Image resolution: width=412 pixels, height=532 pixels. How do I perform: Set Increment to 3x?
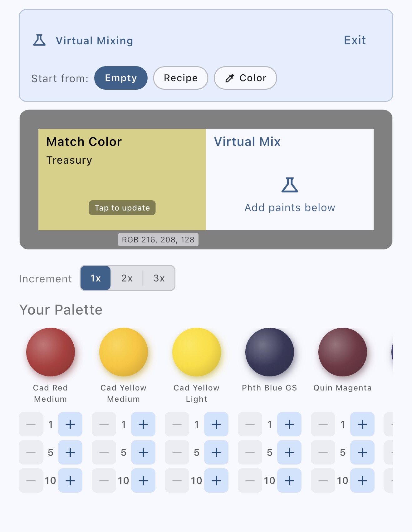pyautogui.click(x=159, y=278)
